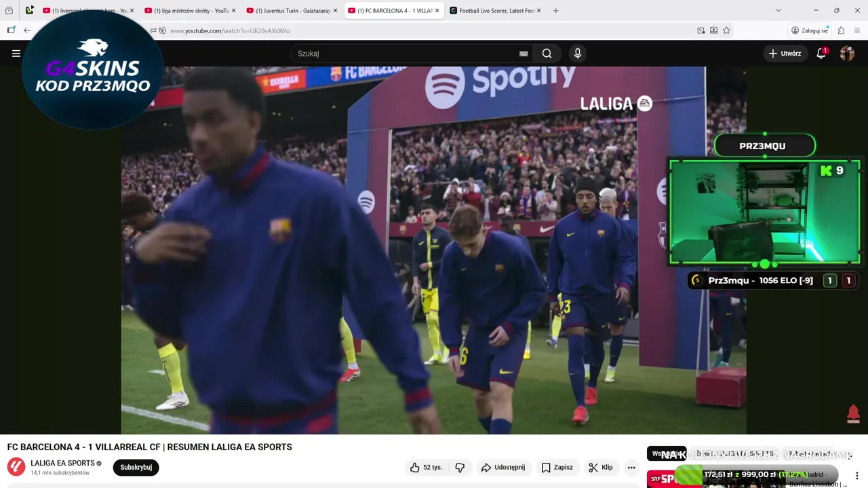Screen dimensions: 868x488
Task: Save the video with Zapisz
Action: [557, 467]
